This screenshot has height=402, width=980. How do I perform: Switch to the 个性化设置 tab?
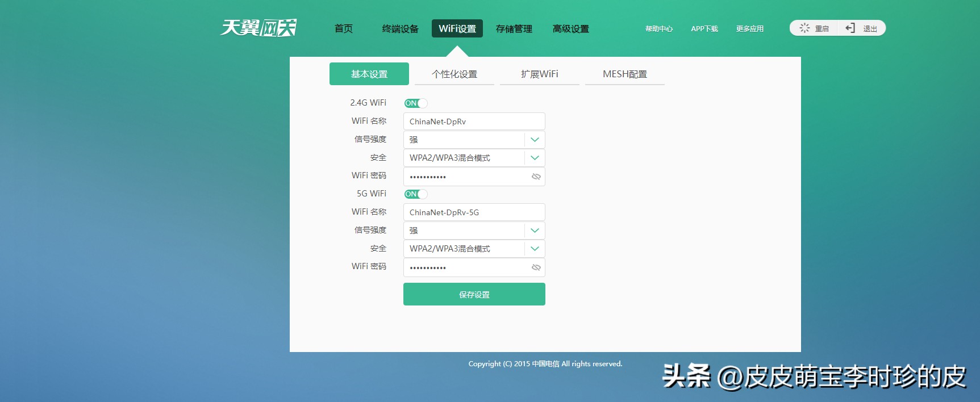(454, 74)
